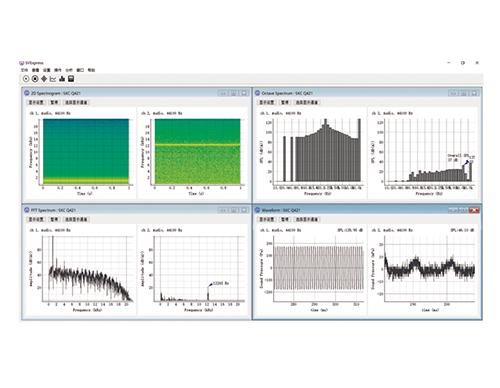Screen dimensions: 500x388
Task: Click the line chart toolbar icon
Action: (53, 79)
